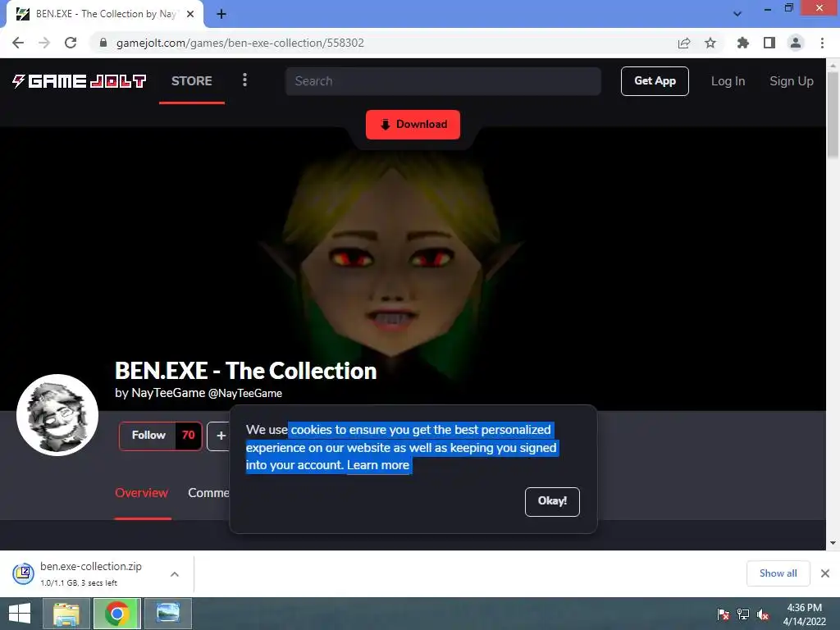Click the @NayTeeGame author link

click(244, 393)
